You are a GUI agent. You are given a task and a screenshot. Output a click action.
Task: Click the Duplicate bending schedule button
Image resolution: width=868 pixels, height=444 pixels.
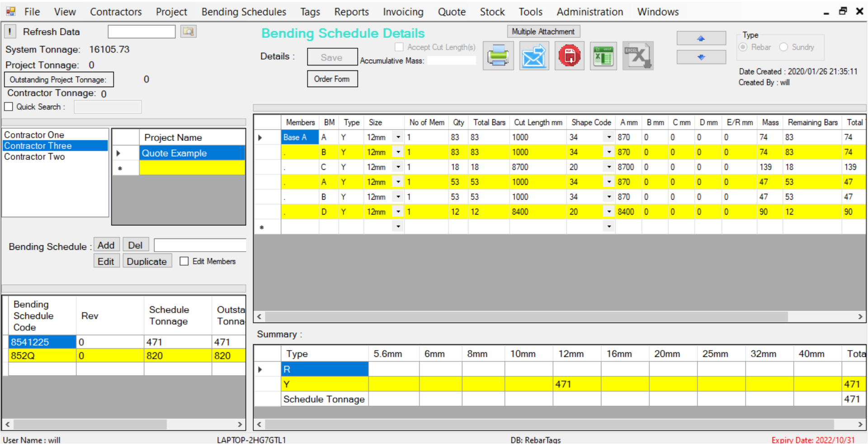pyautogui.click(x=147, y=261)
